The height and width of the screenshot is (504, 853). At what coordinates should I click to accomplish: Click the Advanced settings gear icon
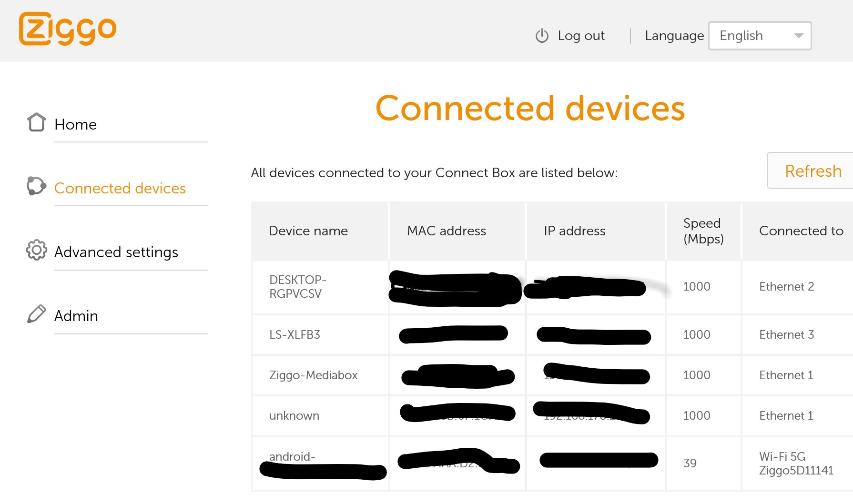tap(36, 250)
